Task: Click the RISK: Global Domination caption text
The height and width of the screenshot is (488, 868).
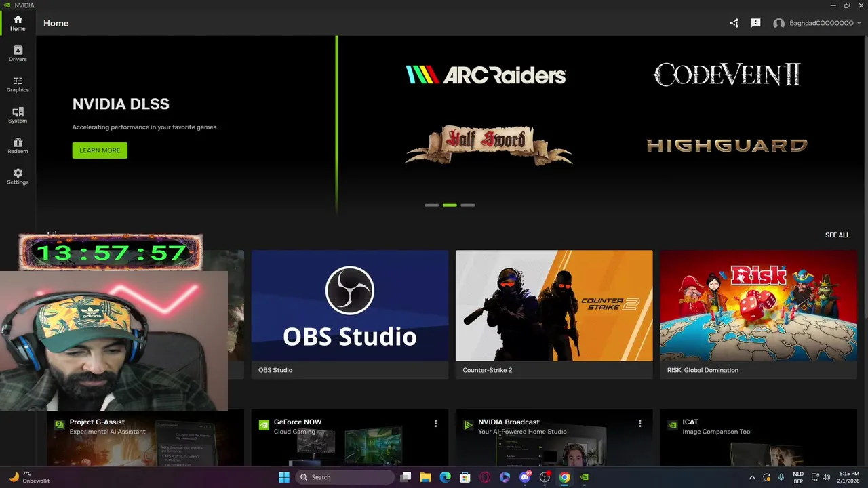Action: pos(703,370)
